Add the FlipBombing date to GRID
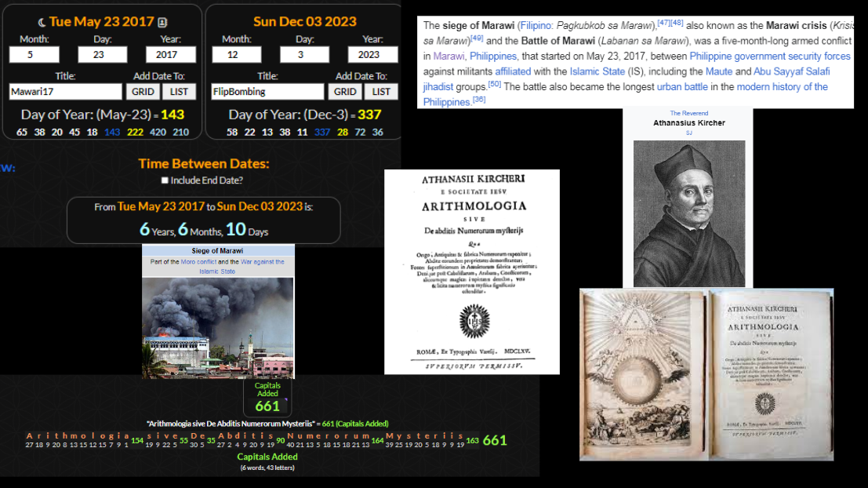Viewport: 868px width, 488px height. [x=345, y=91]
